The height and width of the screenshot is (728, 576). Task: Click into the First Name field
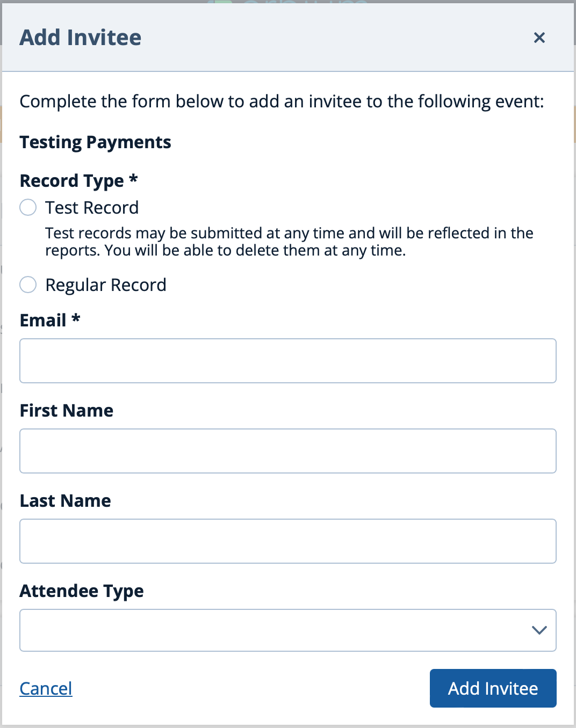287,451
